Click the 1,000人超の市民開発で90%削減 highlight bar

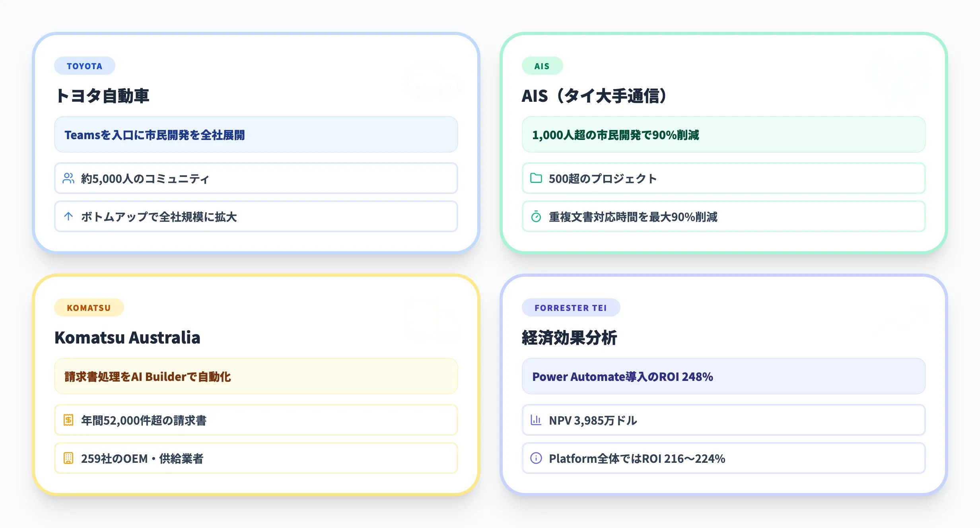click(x=723, y=135)
